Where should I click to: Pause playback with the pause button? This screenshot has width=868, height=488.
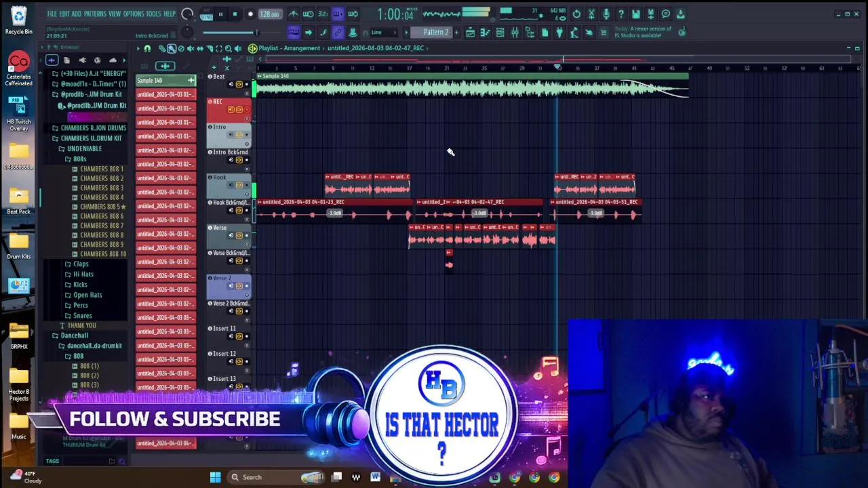pyautogui.click(x=220, y=14)
